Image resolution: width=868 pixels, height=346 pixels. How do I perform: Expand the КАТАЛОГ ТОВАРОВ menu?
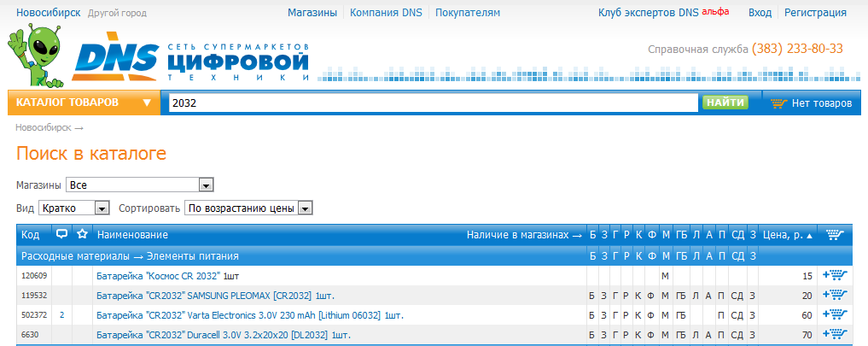click(84, 103)
